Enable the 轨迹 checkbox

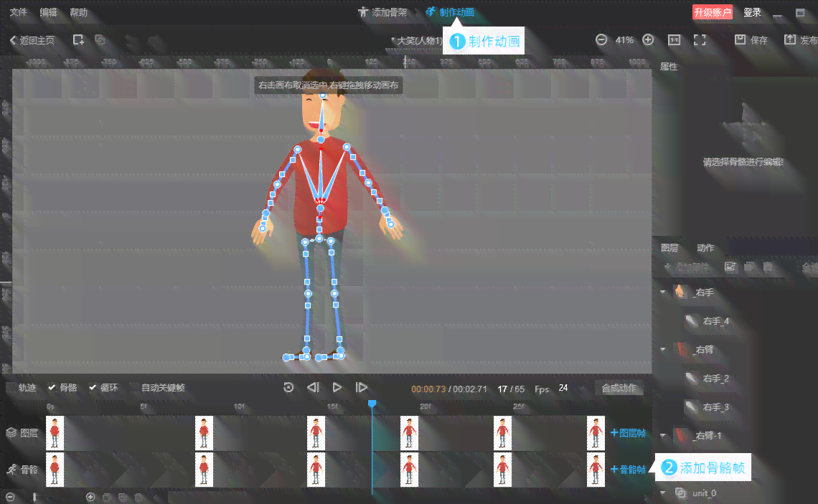pos(11,387)
